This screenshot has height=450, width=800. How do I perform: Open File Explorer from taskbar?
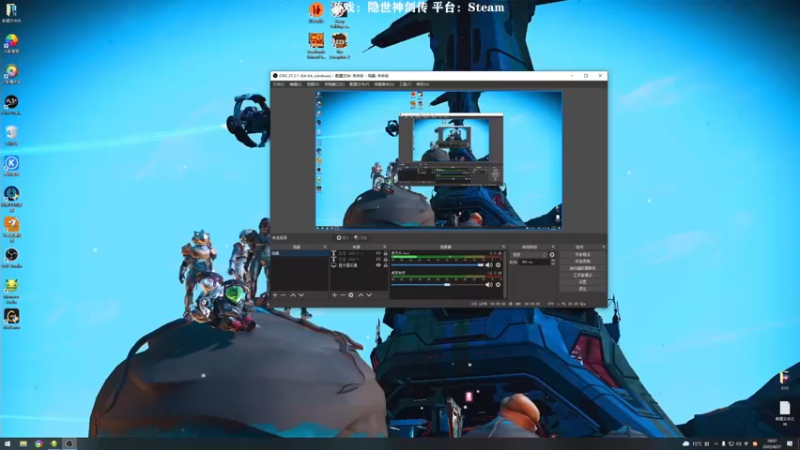click(23, 444)
